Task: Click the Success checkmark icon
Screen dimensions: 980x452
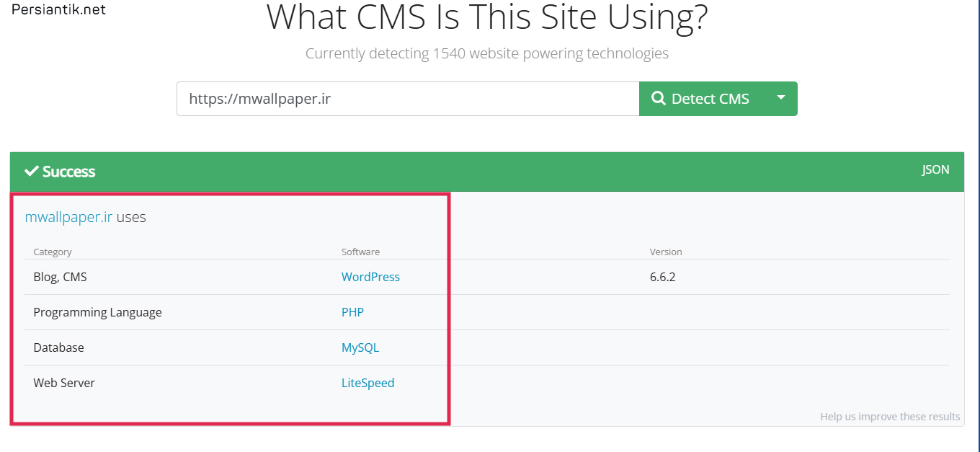Action: [32, 171]
